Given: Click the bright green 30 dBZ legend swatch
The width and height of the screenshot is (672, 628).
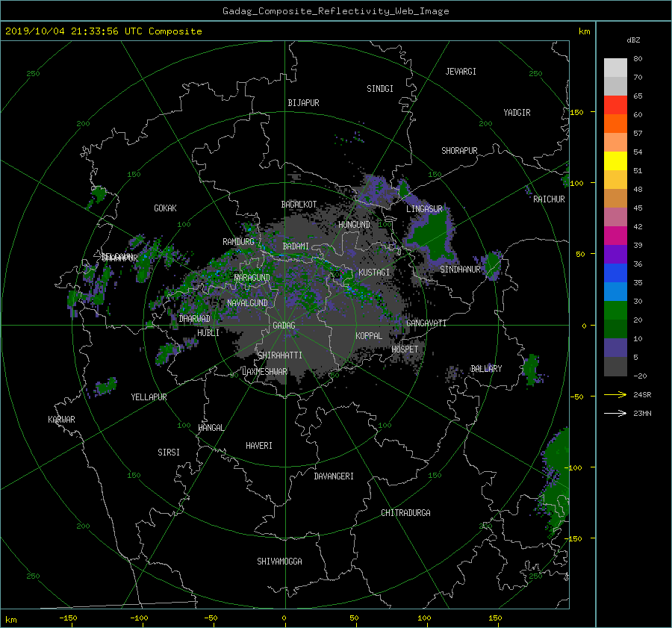Looking at the screenshot, I should point(615,310).
